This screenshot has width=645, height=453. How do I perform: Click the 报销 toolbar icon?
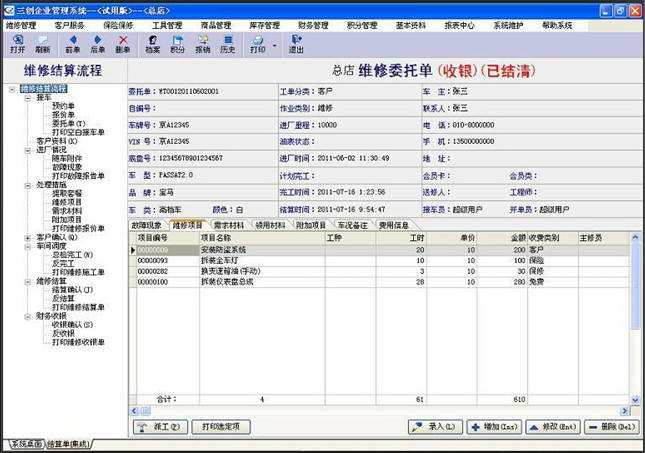tap(202, 44)
